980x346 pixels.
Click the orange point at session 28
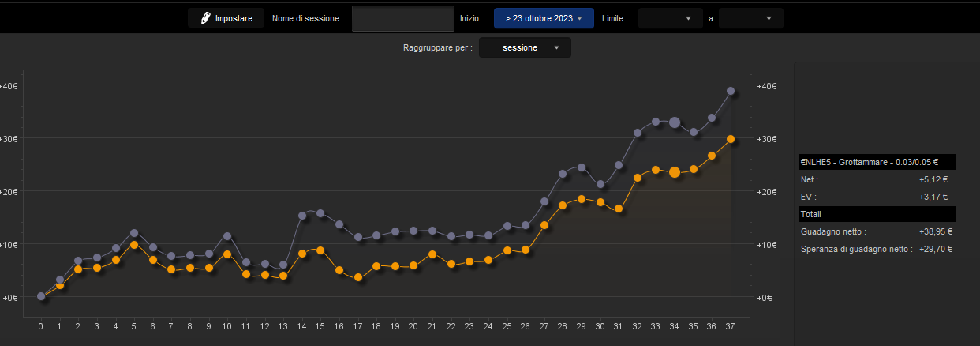point(563,205)
